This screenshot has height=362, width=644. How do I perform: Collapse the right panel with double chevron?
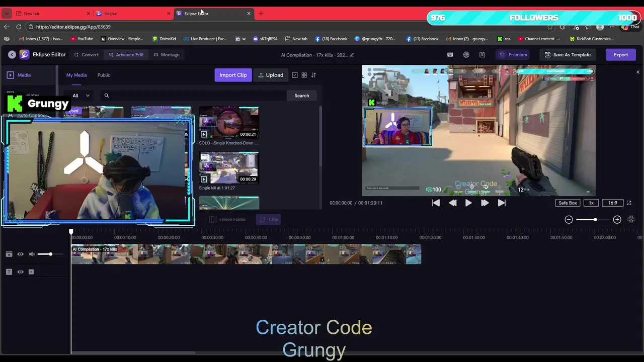[x=637, y=72]
